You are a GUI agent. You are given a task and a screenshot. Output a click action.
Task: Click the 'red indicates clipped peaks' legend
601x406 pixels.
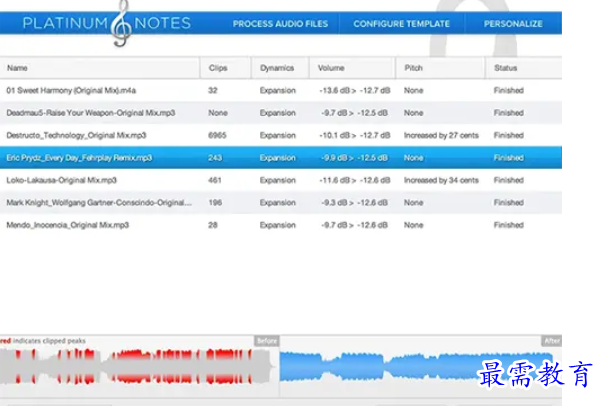[43, 341]
